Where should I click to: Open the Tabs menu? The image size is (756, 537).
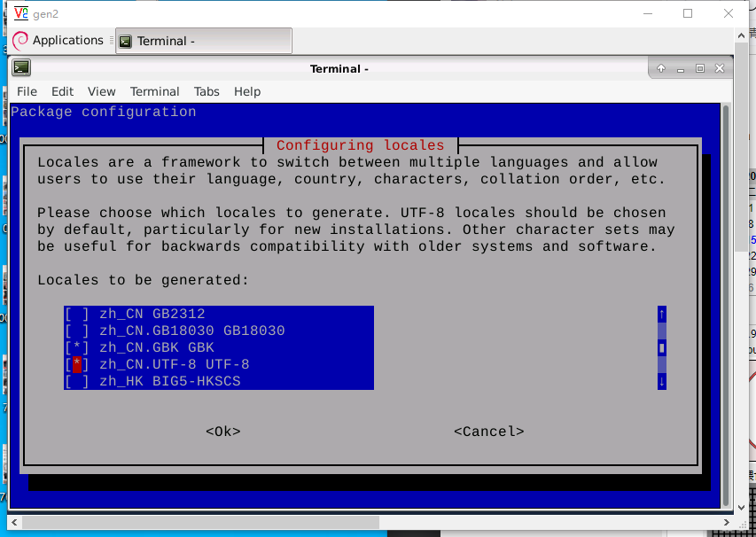(207, 91)
